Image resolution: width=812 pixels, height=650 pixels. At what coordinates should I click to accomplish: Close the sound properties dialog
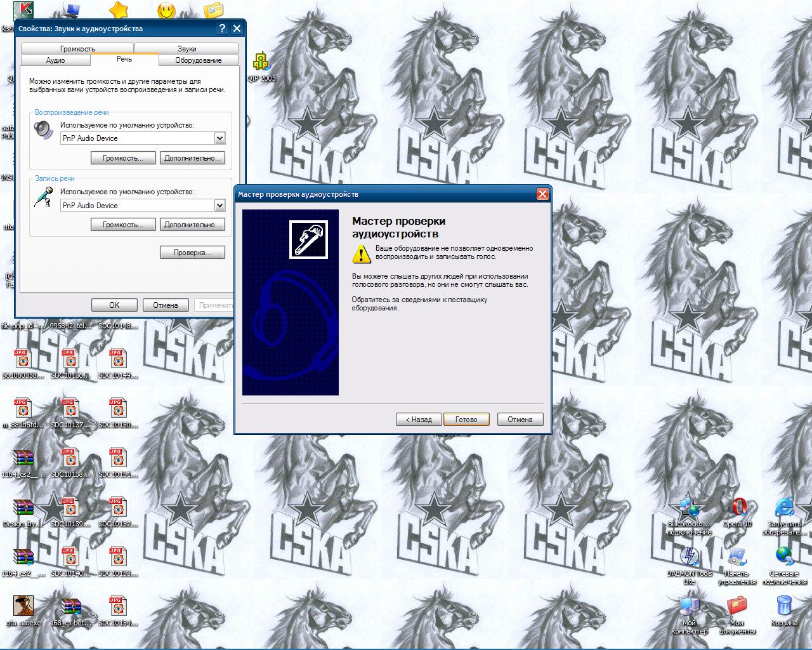tap(237, 29)
